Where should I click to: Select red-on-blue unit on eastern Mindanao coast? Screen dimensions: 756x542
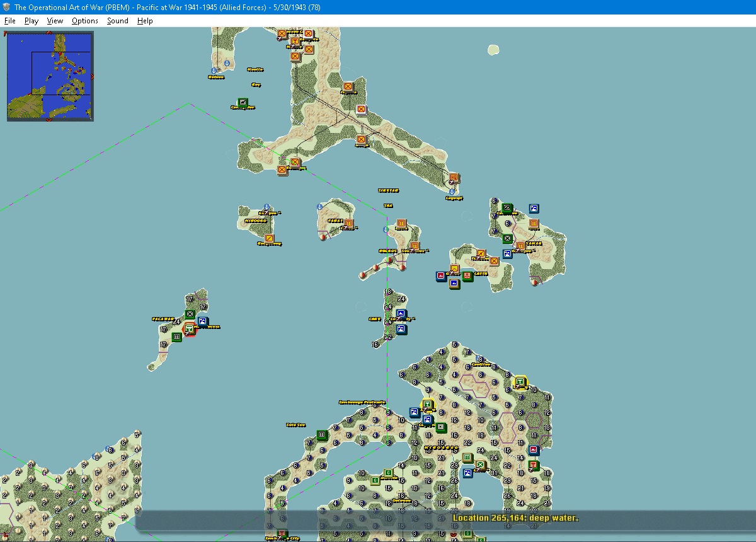[x=534, y=450]
